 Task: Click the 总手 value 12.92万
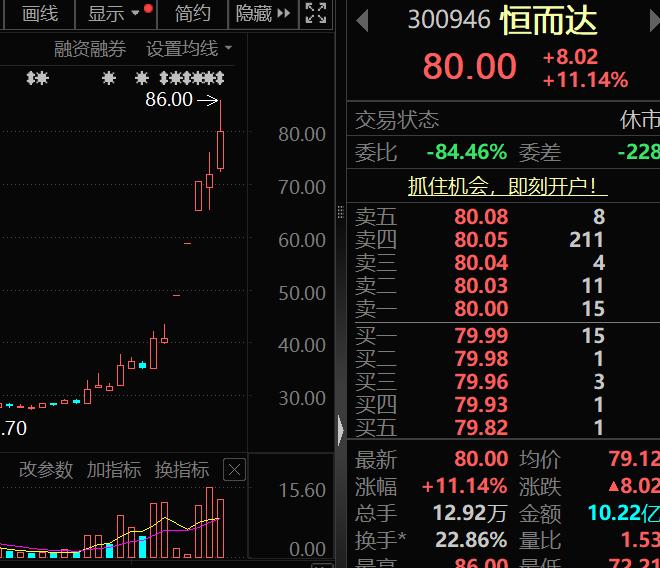click(469, 513)
